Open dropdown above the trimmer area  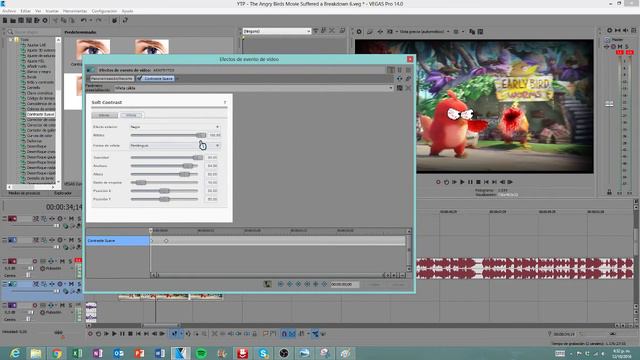[277, 31]
